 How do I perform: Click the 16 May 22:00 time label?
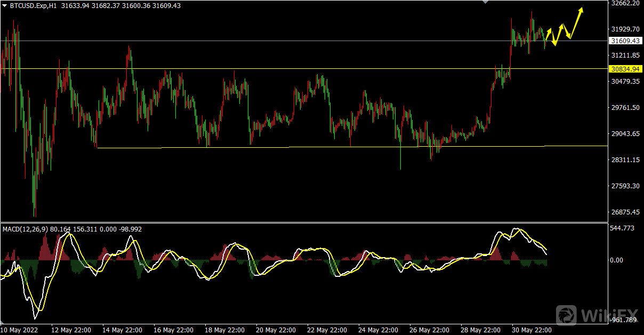pos(173,330)
